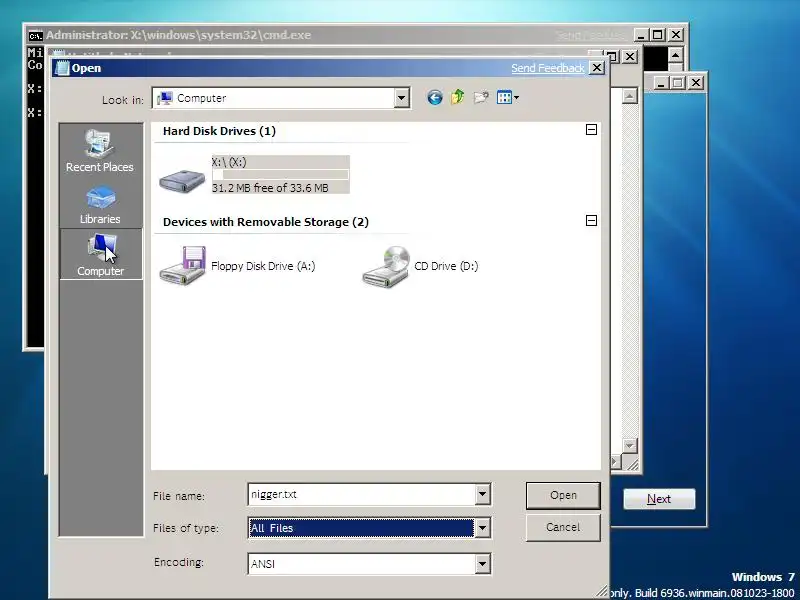Click the 31.2 MB free of 33.6 MB text
This screenshot has height=600, width=800.
(270, 188)
